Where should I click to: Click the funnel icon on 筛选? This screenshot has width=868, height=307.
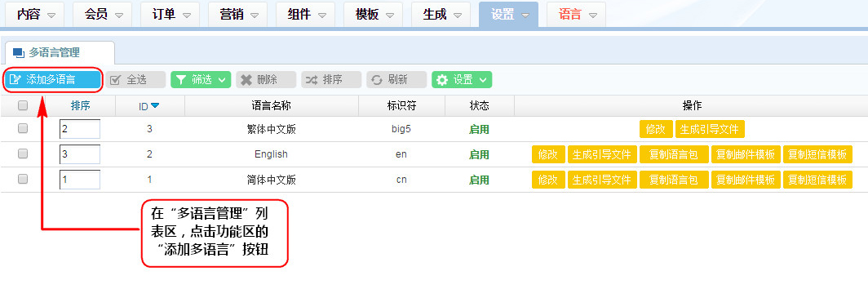click(x=181, y=80)
